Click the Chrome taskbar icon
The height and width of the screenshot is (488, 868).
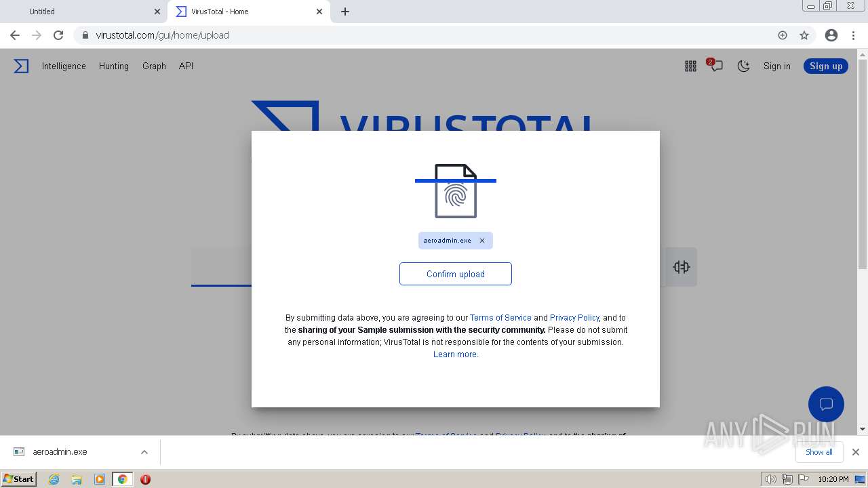coord(122,479)
